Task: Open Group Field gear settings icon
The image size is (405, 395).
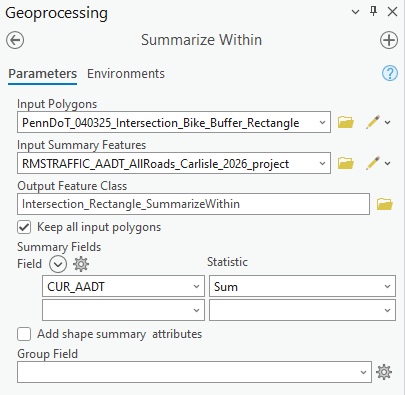Action: coord(384,372)
